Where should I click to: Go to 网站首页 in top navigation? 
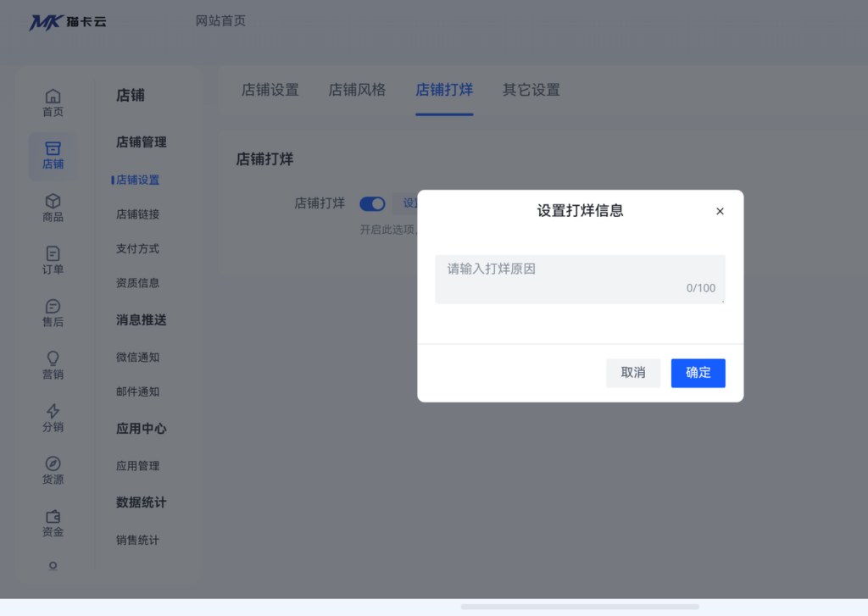pos(220,21)
